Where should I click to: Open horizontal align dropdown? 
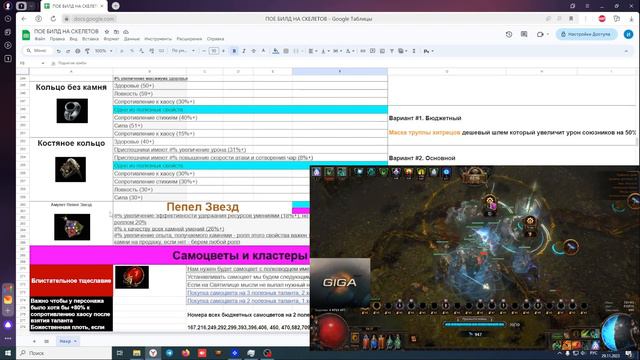click(312, 51)
